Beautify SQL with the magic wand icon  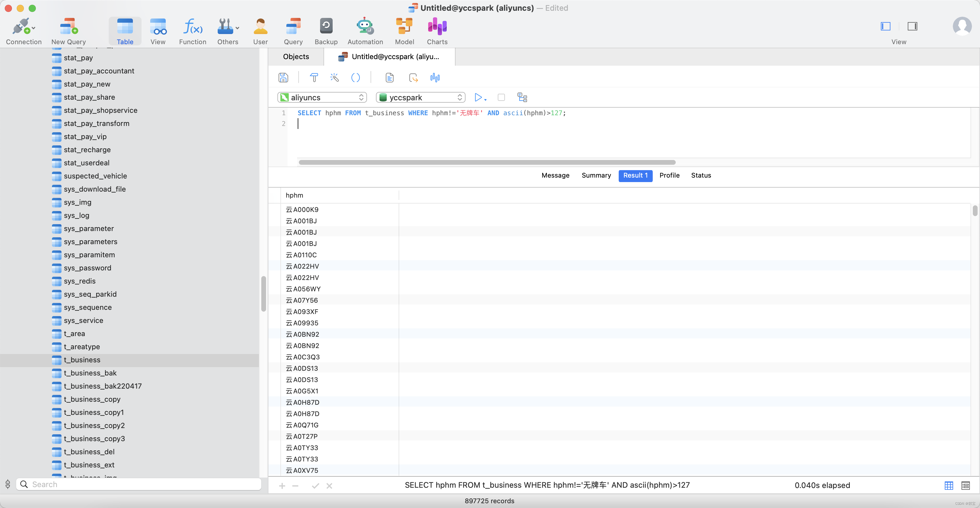(x=334, y=78)
